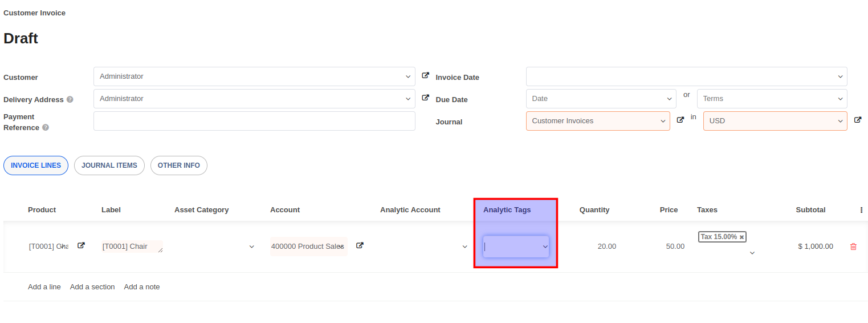Click Add a section link
This screenshot has height=323, width=868.
(92, 287)
